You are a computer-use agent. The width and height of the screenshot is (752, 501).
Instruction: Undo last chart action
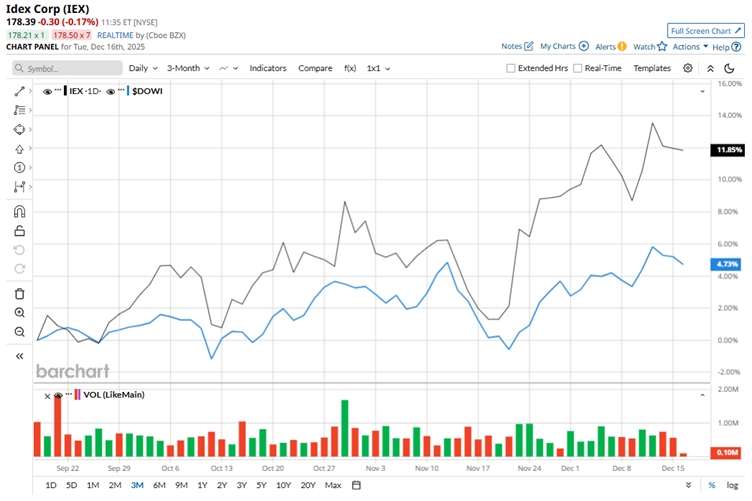(19, 250)
